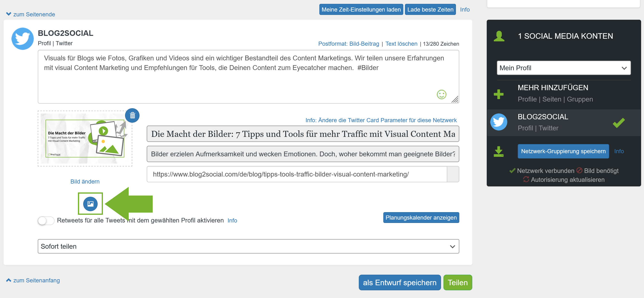Click the red refresh icon Autorisierung aktualisieren
The height and width of the screenshot is (298, 644).
pyautogui.click(x=526, y=179)
